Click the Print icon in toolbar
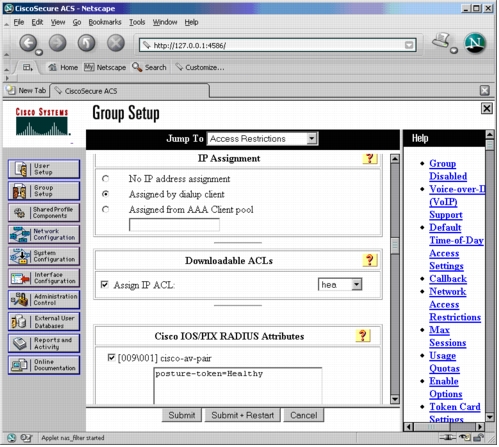 [x=442, y=41]
